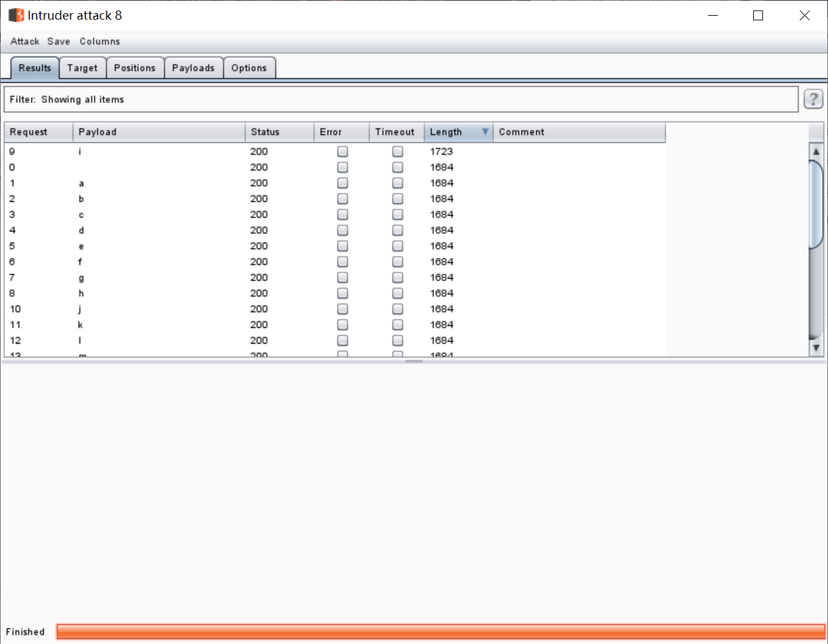
Task: Switch to the Results tab
Action: [x=35, y=68]
